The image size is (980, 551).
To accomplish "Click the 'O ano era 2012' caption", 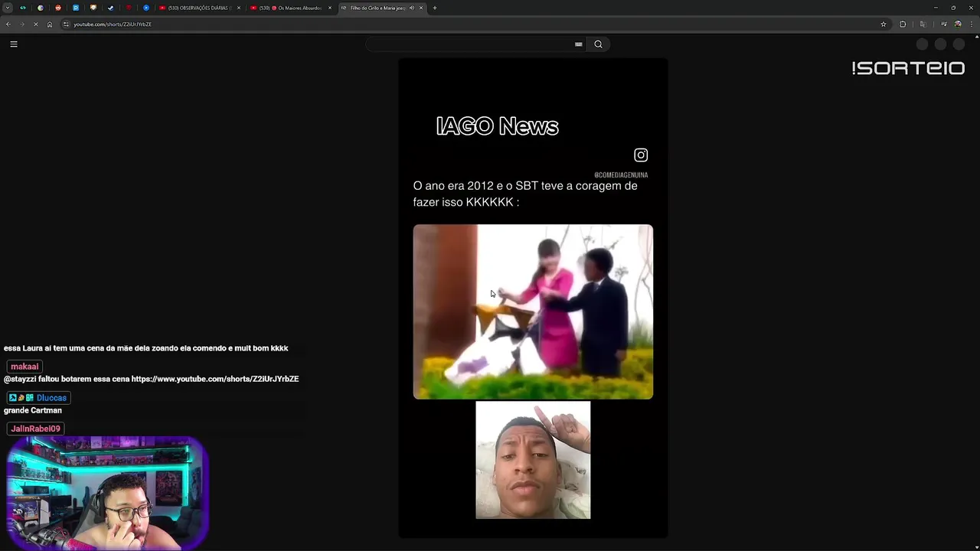I will coord(525,194).
